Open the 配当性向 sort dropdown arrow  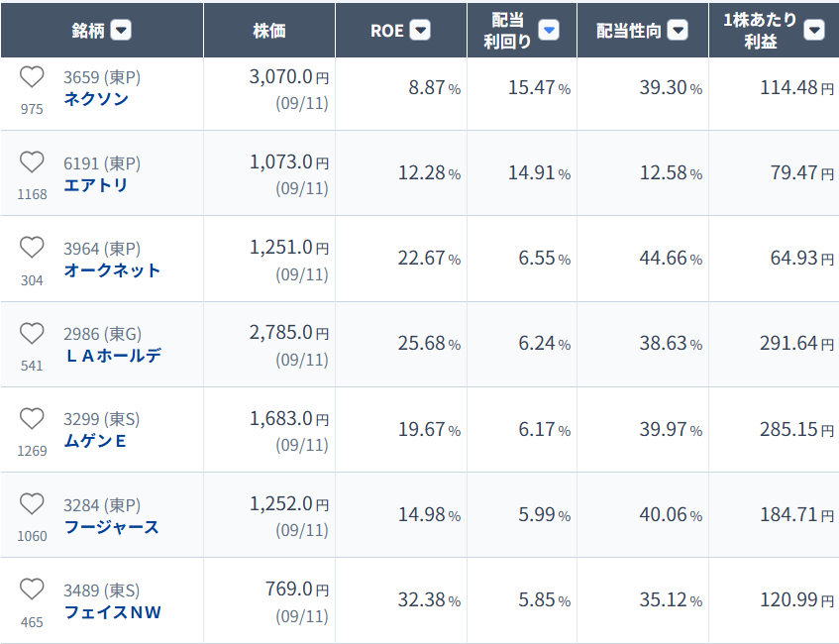[x=678, y=30]
